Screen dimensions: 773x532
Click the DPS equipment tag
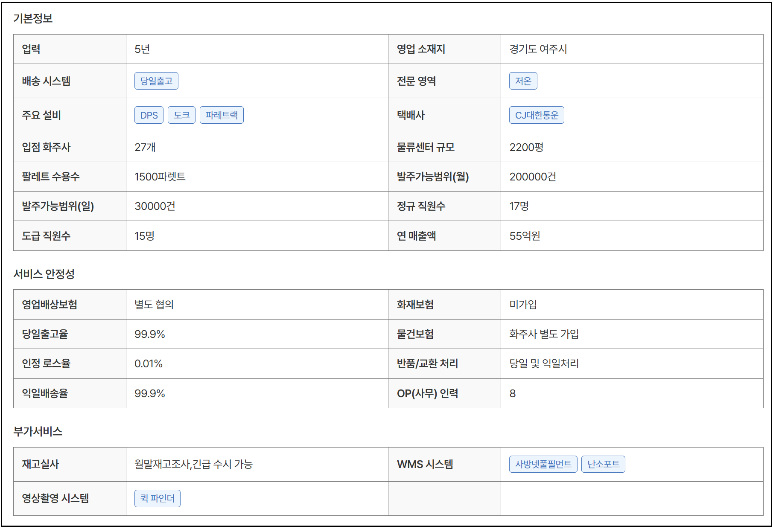point(149,115)
